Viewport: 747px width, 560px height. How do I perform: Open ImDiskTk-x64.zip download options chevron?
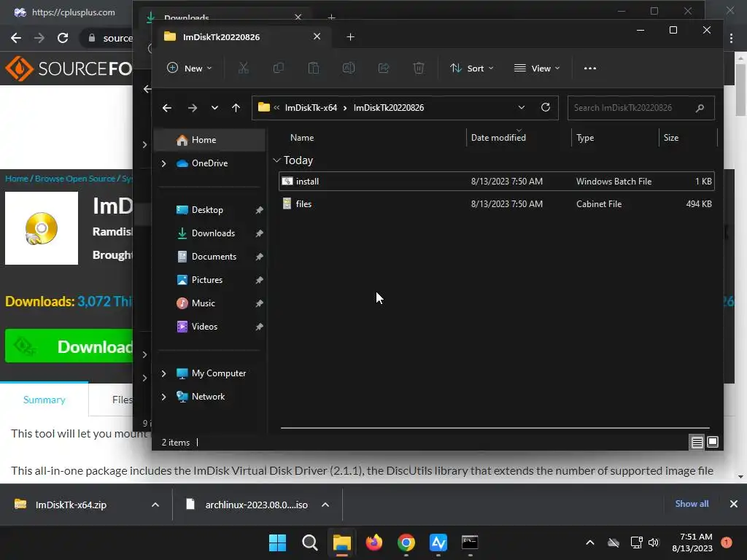tap(155, 505)
